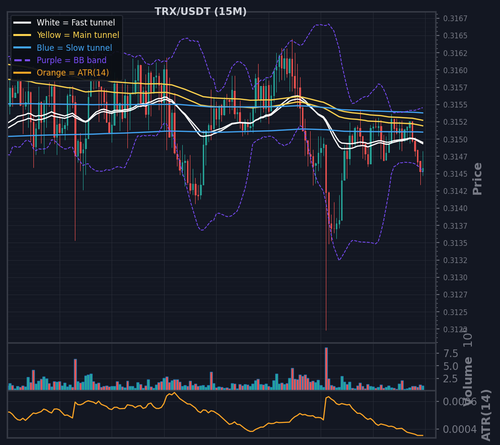Click the 0.0004 ATR axis label
The width and height of the screenshot is (500, 445).
459,429
